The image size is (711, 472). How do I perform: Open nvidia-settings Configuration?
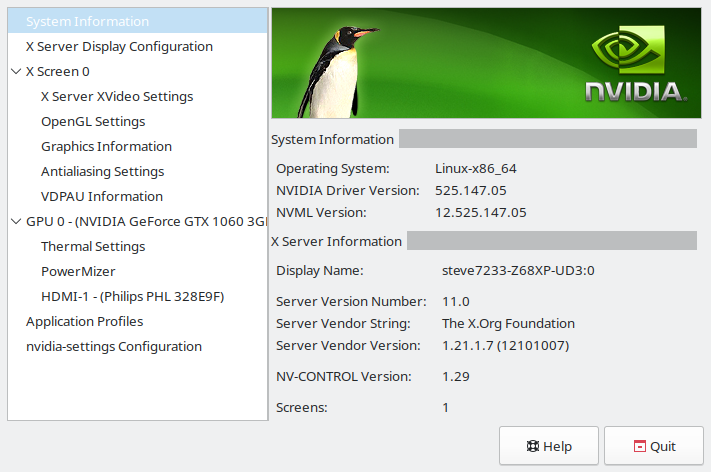(114, 346)
